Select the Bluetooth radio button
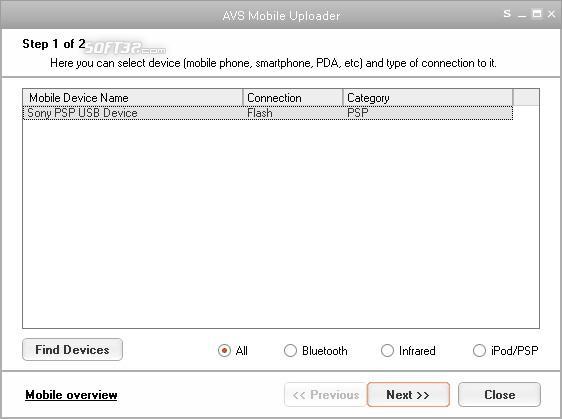Viewport: 562px width, 419px height. 290,350
